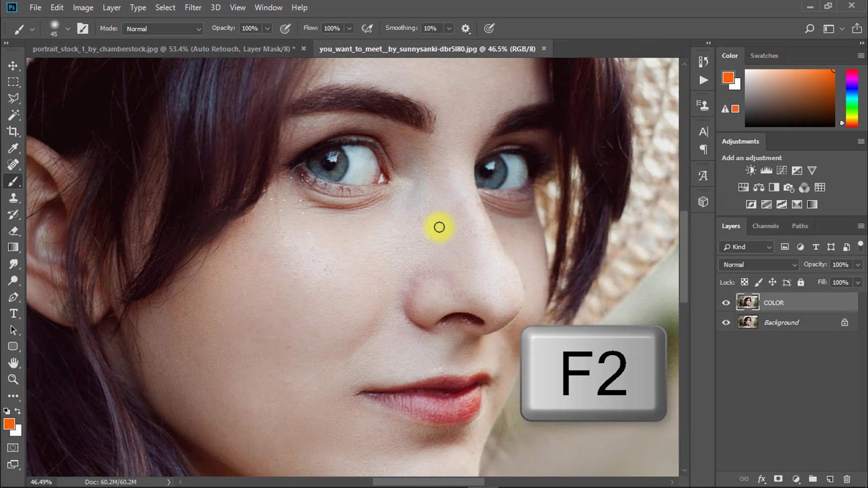
Task: Select the Dodge tool
Action: pos(13,280)
